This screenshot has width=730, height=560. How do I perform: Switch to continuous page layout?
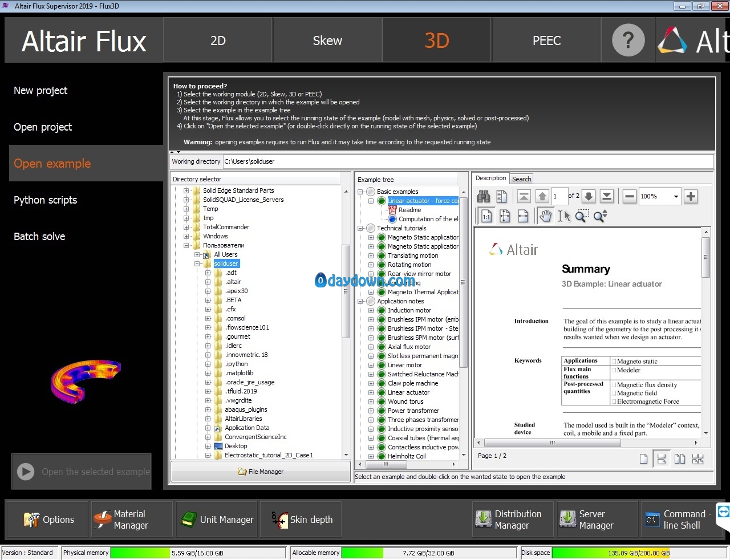tap(662, 459)
